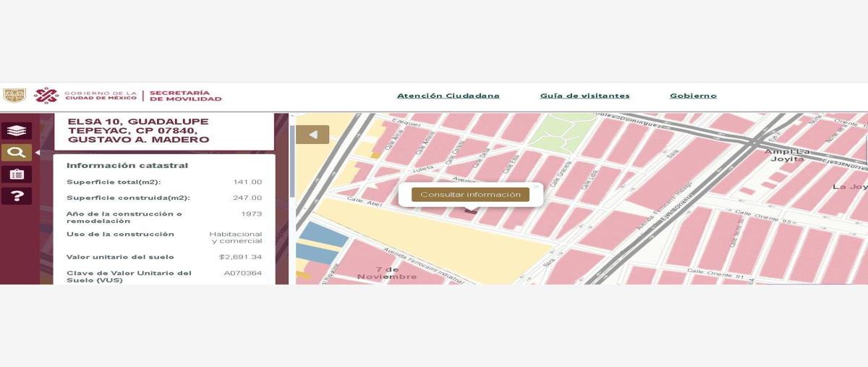Select the search magnifier tool

click(16, 153)
